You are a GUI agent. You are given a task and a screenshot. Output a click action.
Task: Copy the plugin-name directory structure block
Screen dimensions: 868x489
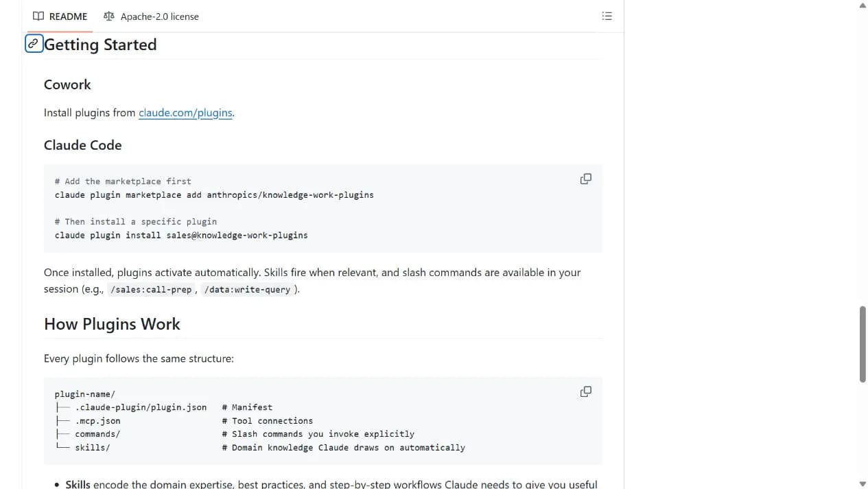pos(586,391)
